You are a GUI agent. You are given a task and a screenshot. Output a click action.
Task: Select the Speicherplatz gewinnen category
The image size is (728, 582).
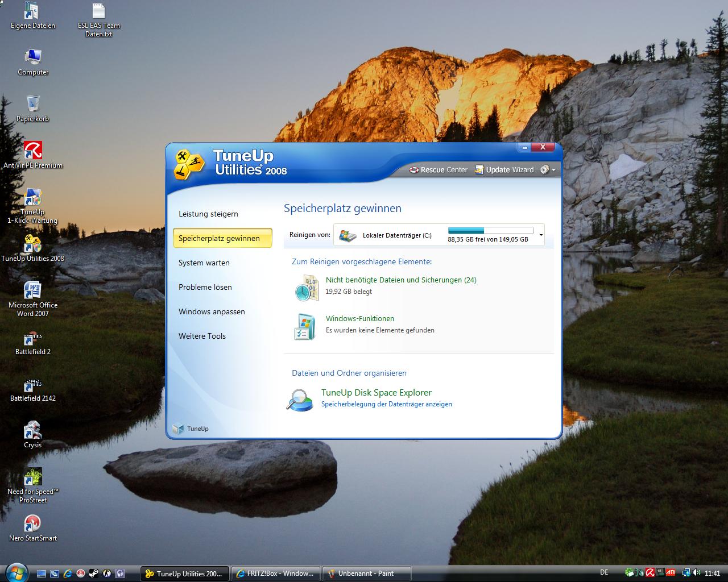(x=222, y=238)
